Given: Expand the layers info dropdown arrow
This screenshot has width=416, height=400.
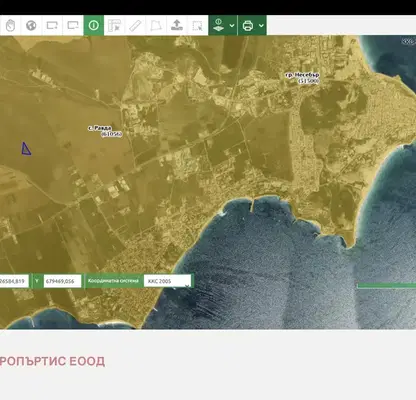Looking at the screenshot, I should [232, 25].
